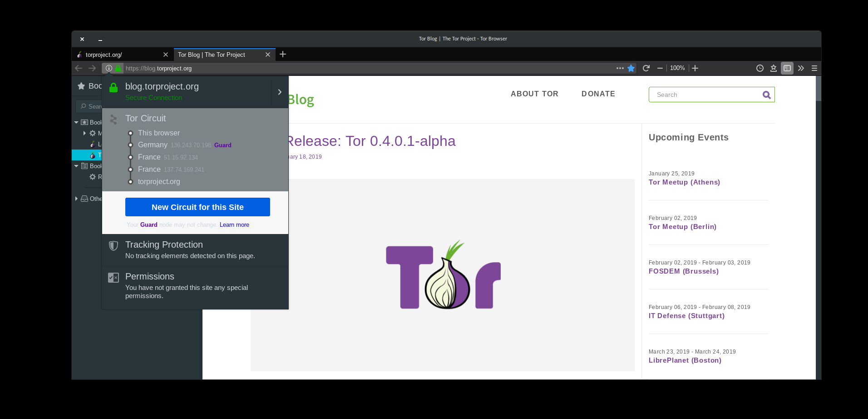Click the Tracking Protection shield icon
This screenshot has width=868, height=419.
click(113, 246)
